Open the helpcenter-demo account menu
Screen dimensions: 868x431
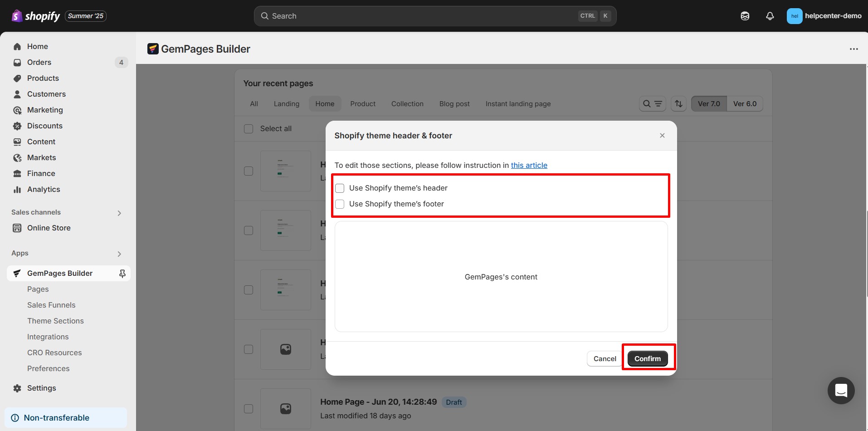(x=824, y=16)
